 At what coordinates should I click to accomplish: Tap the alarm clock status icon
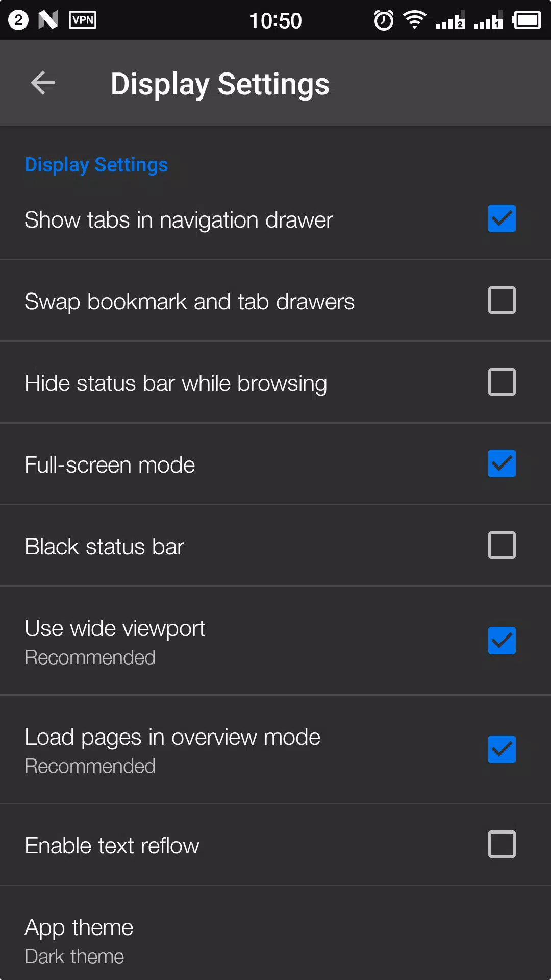tap(384, 20)
